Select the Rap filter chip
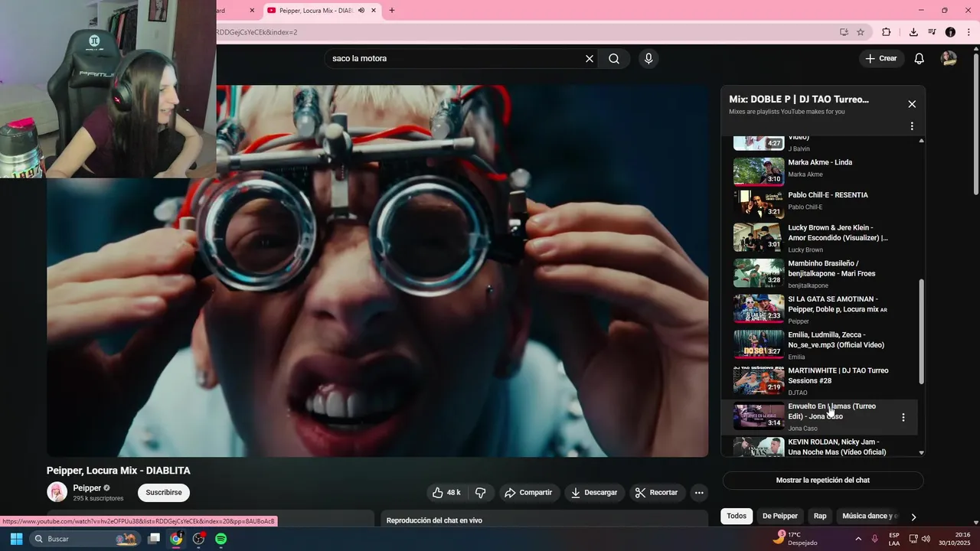Viewport: 980px width, 551px height. 820,517
